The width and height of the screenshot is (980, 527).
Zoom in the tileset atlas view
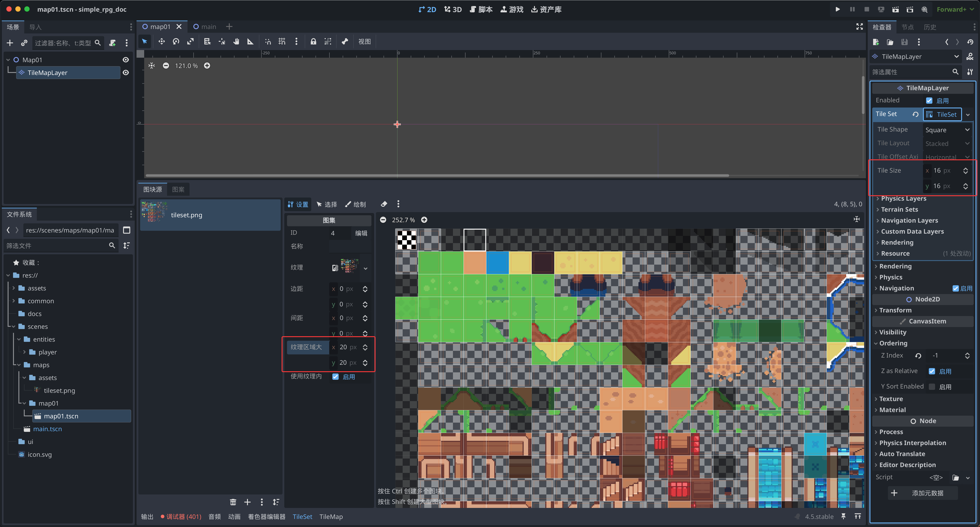tap(424, 220)
